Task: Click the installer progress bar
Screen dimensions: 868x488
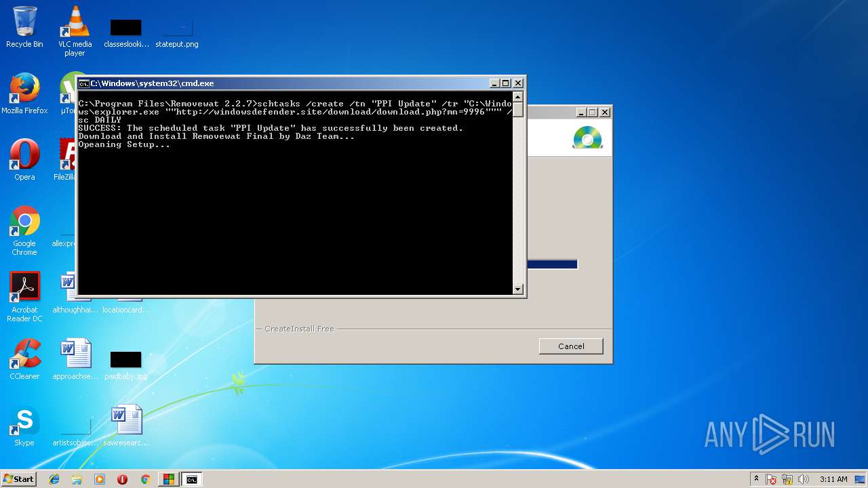Action: coord(552,264)
